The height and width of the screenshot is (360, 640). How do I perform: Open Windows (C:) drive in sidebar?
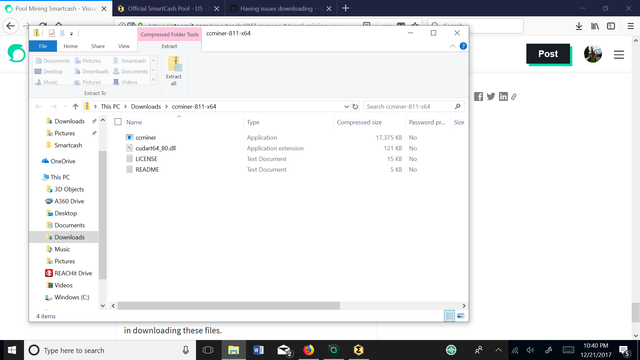tap(72, 297)
